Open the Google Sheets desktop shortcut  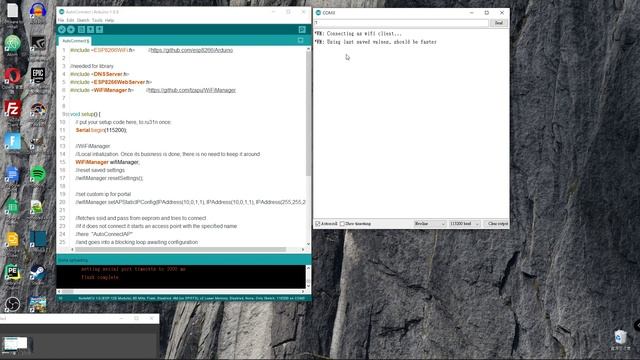click(x=12, y=207)
